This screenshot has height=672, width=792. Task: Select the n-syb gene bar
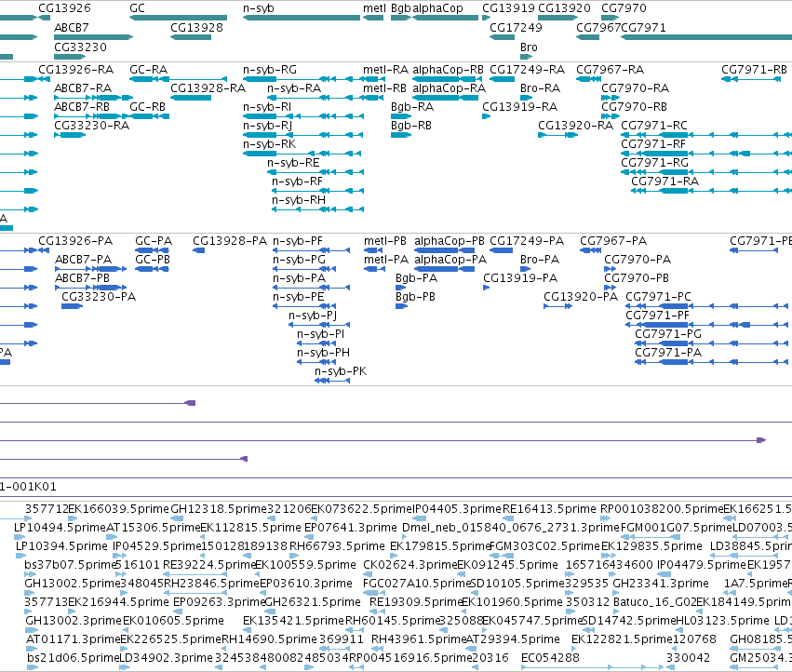click(302, 18)
